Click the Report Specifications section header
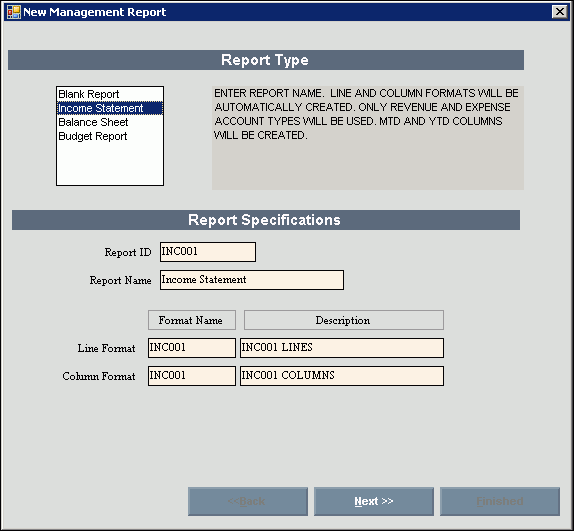 coord(266,220)
